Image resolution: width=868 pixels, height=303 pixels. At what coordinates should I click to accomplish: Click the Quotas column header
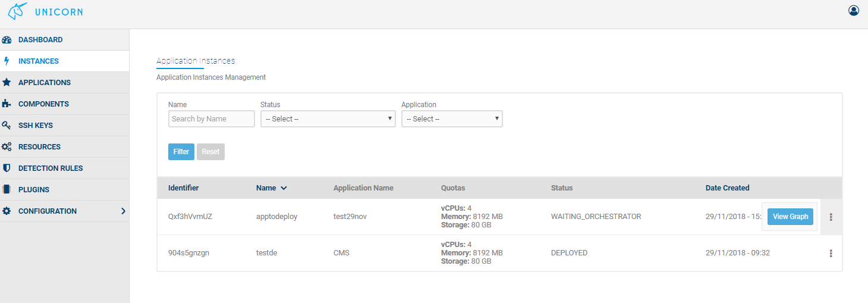pyautogui.click(x=452, y=188)
